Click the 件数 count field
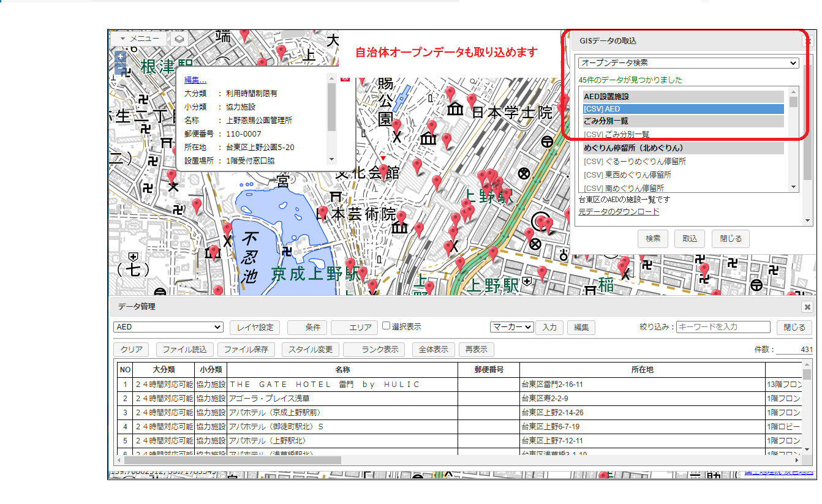Viewport: 822px width, 504px height. [x=794, y=350]
